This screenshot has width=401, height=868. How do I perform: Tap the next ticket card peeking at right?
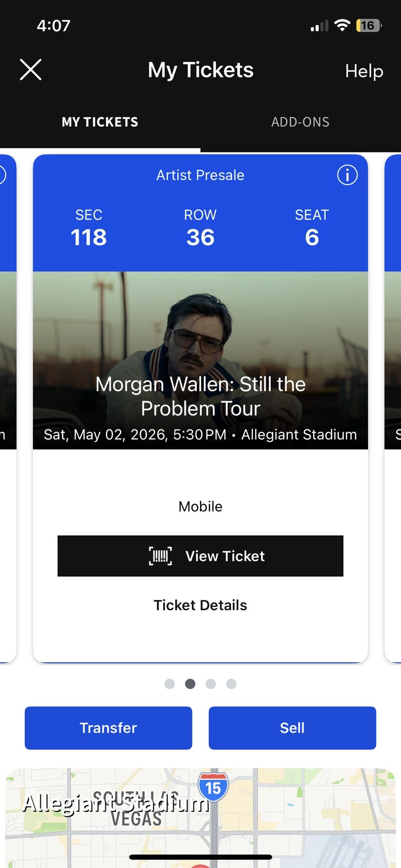point(392,407)
